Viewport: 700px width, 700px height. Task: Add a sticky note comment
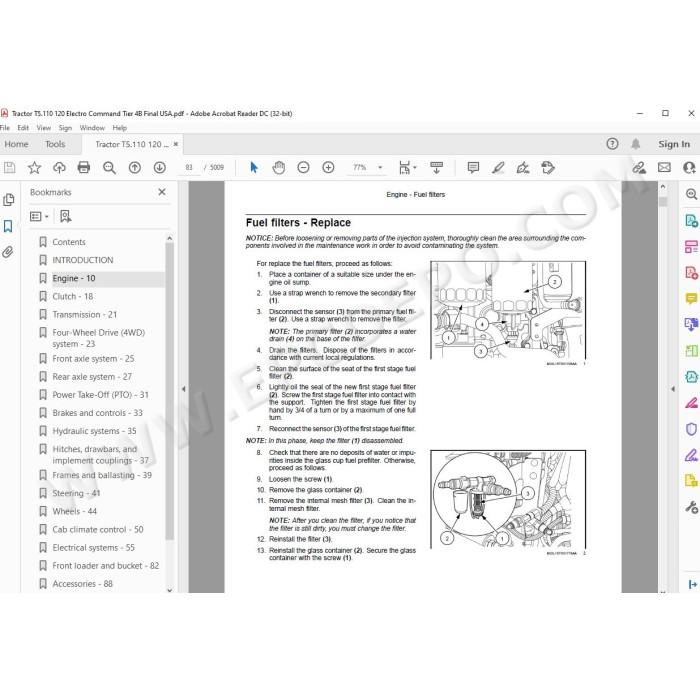[x=473, y=167]
